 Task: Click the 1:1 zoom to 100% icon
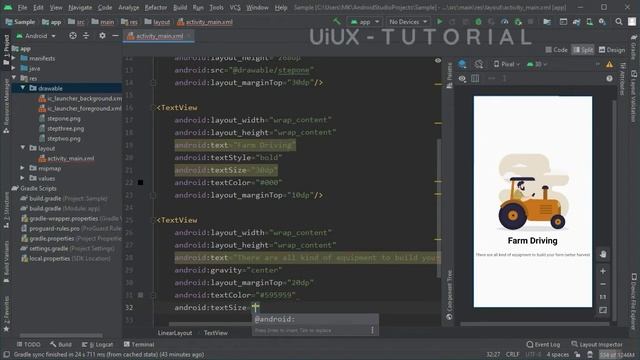tap(603, 297)
